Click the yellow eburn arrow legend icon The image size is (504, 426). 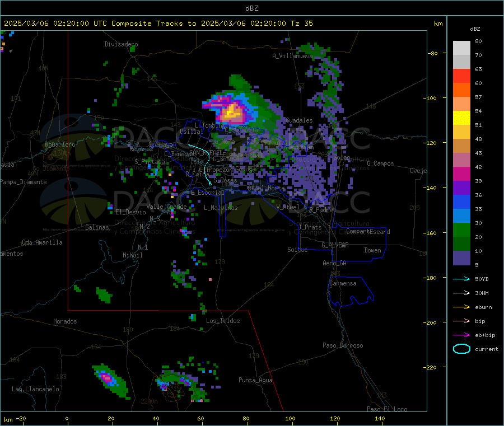[461, 307]
